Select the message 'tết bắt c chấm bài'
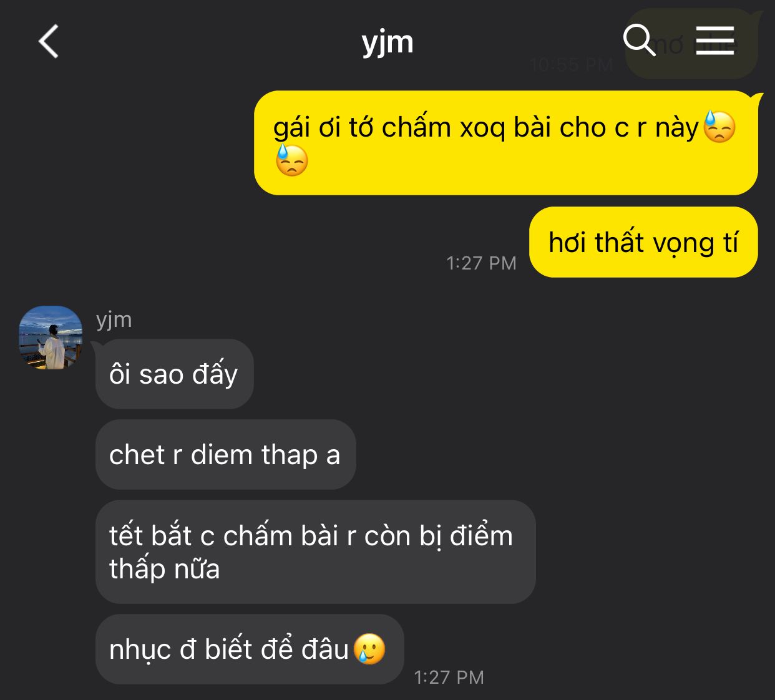The width and height of the screenshot is (775, 700). 316,552
